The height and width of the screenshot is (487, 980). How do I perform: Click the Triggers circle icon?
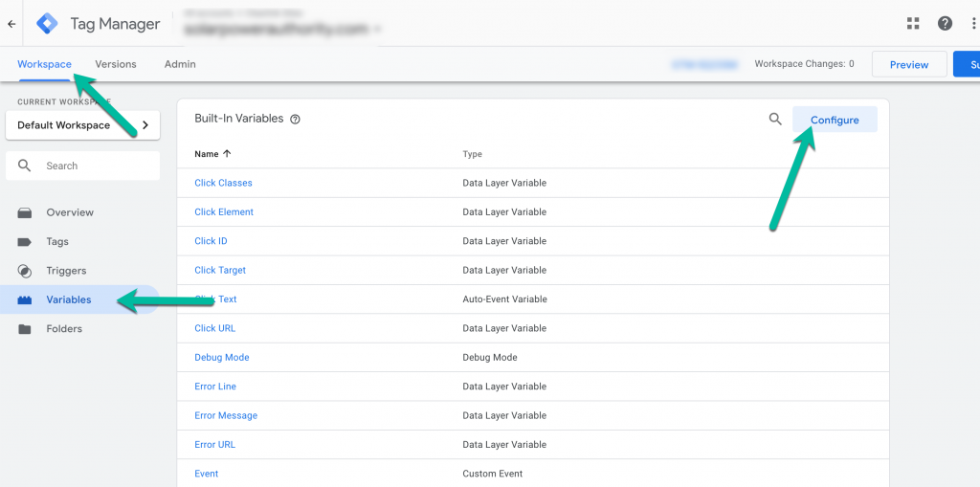click(24, 271)
